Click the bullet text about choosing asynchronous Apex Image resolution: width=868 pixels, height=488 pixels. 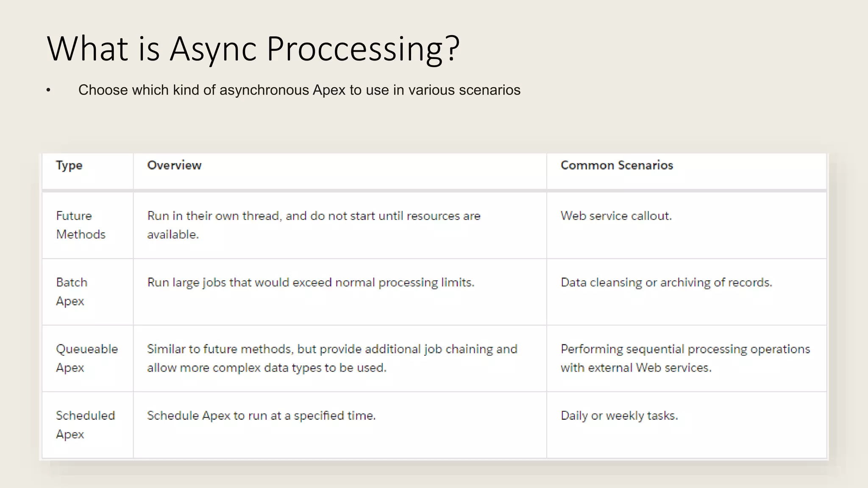[299, 90]
